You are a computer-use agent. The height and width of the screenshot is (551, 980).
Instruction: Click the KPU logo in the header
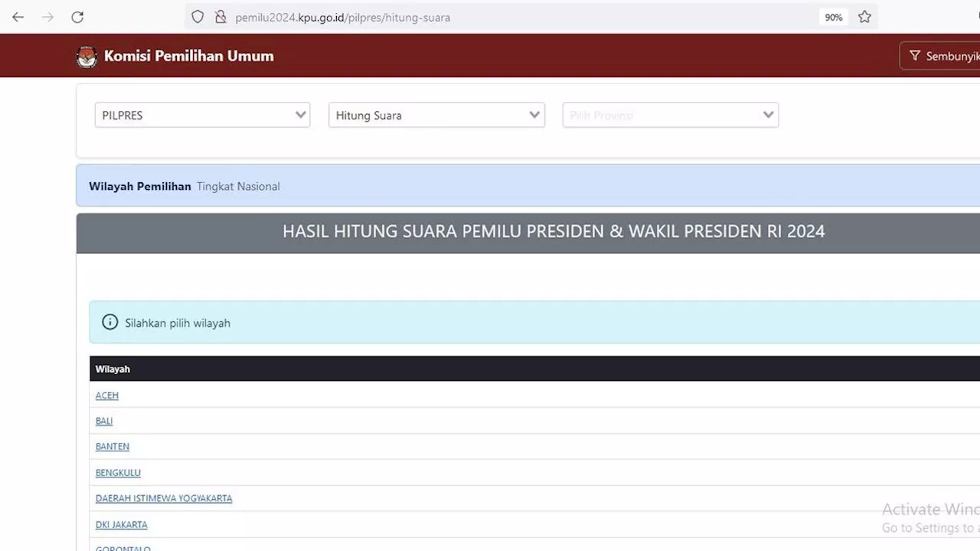pyautogui.click(x=87, y=56)
